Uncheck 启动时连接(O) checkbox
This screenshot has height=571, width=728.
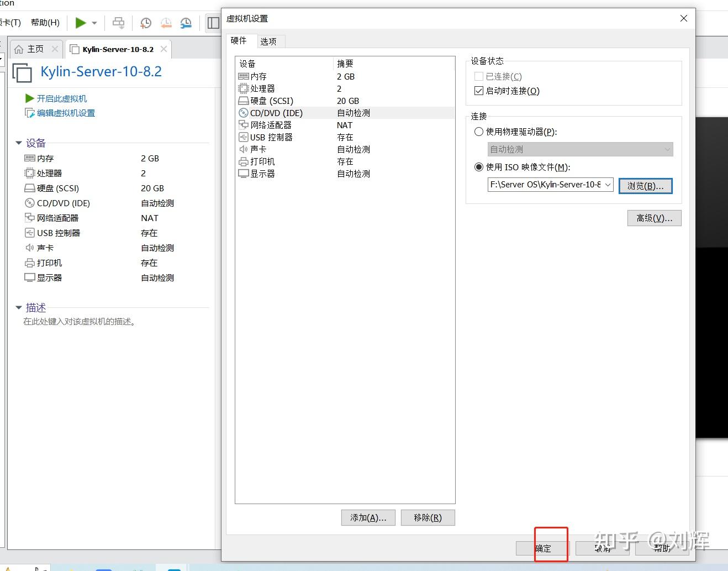(479, 91)
